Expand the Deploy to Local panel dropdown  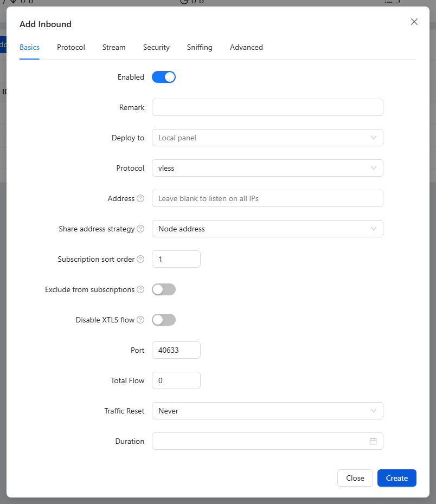pos(267,138)
